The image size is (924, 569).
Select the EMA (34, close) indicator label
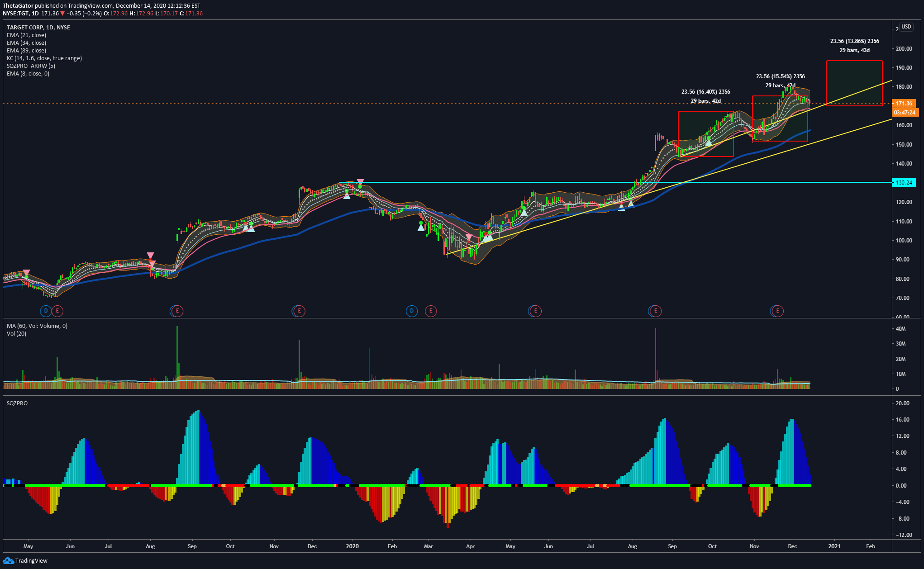point(26,43)
